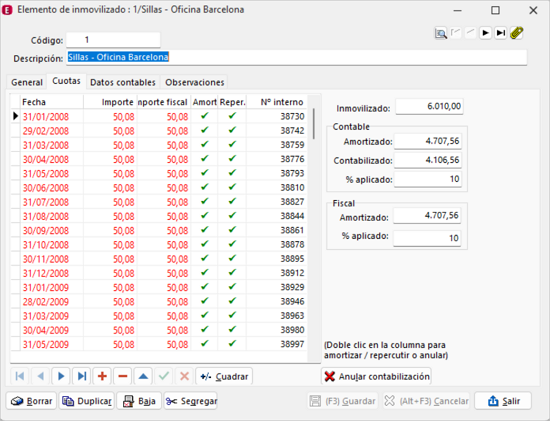The height and width of the screenshot is (421, 550).
Task: Click internal number 38980
Action: point(277,330)
